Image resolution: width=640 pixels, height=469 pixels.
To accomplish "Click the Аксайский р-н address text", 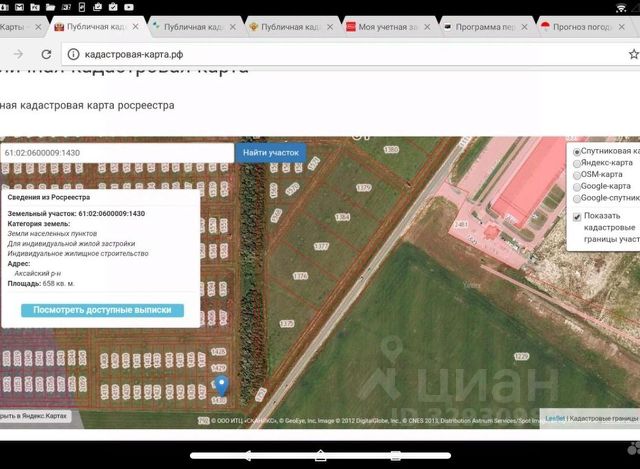I will (x=38, y=273).
